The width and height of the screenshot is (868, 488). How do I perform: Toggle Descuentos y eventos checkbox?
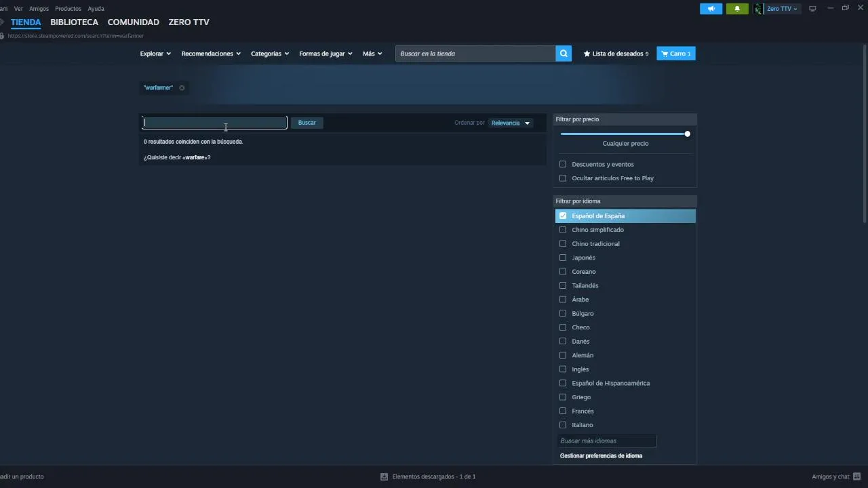(x=563, y=164)
